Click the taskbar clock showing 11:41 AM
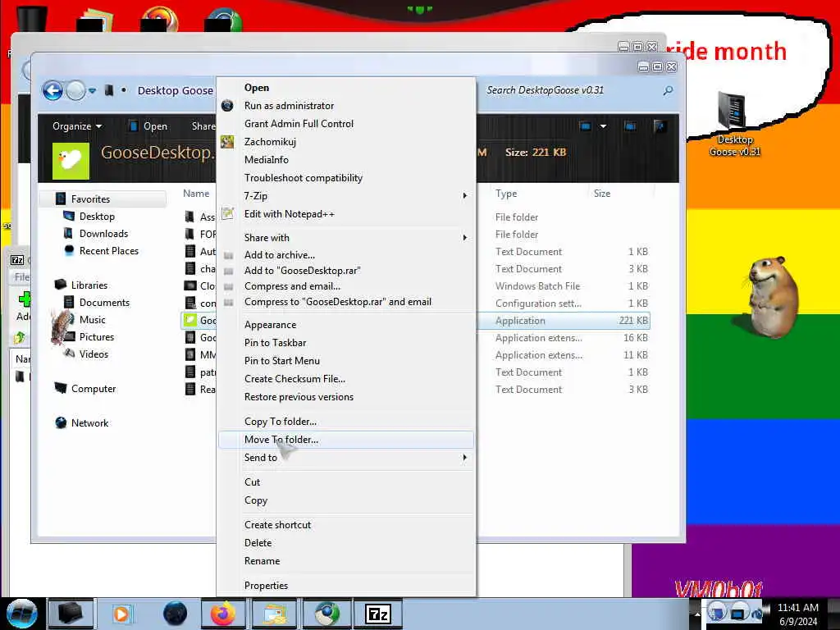Screen dimensions: 840x630 point(797,614)
